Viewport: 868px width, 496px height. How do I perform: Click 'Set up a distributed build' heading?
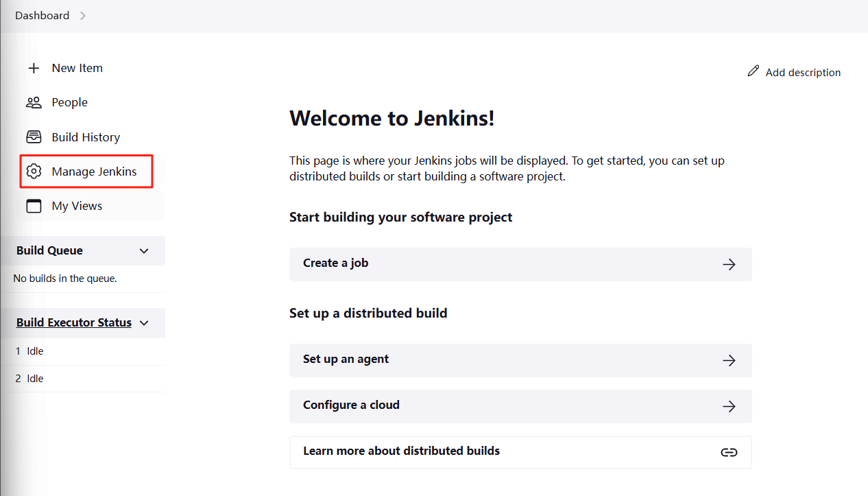pos(368,314)
